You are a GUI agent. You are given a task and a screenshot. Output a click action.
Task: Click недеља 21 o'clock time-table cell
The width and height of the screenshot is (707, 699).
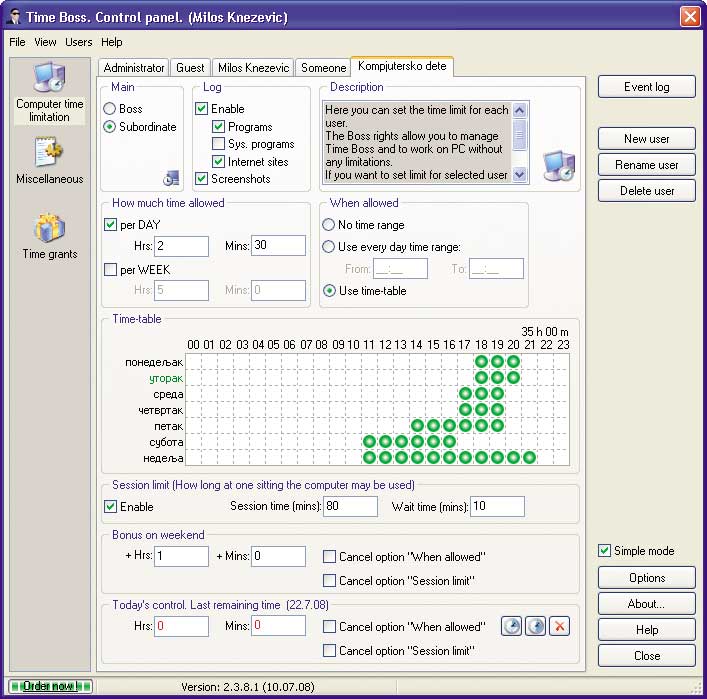coord(529,457)
